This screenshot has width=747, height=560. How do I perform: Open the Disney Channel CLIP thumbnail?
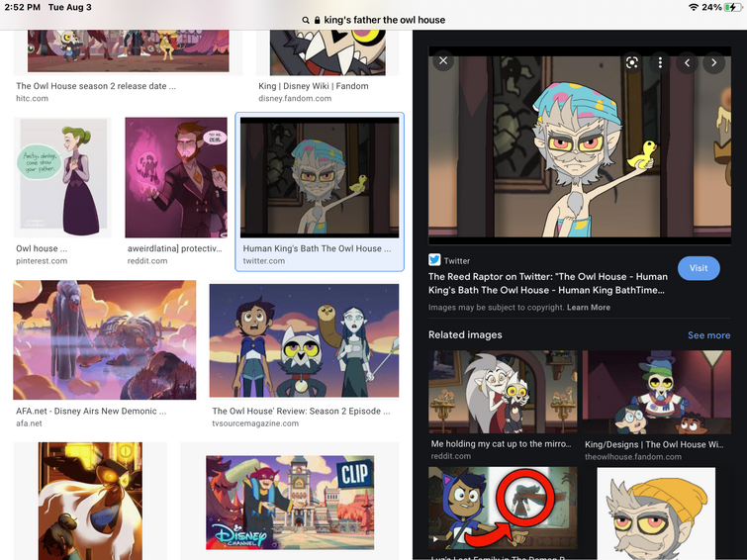click(290, 503)
